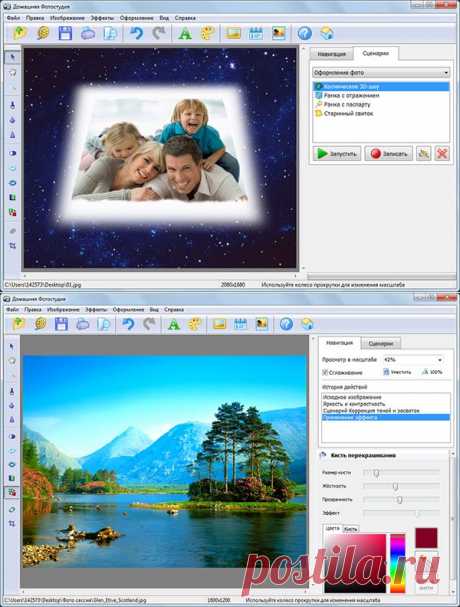Select Старинный свиток scenario

coord(381,113)
